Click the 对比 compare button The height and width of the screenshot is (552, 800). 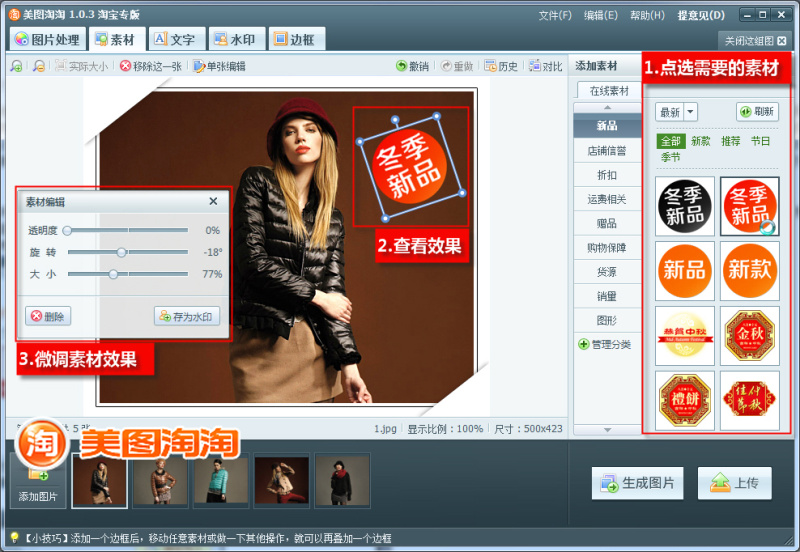[545, 66]
